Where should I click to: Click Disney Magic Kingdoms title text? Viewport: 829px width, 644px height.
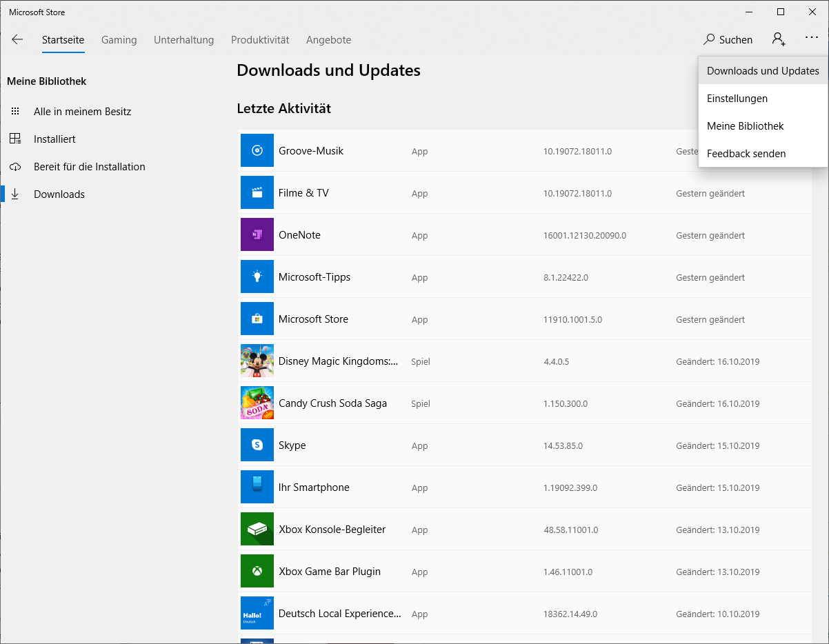[x=339, y=361]
